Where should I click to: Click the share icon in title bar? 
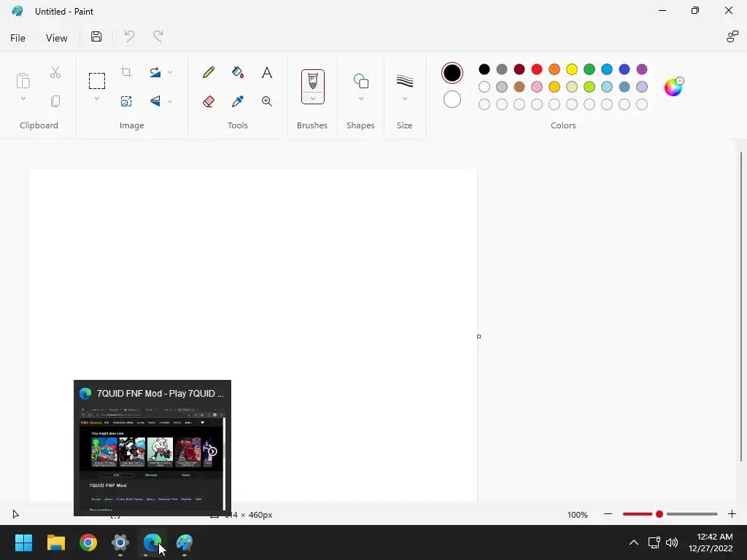(732, 36)
